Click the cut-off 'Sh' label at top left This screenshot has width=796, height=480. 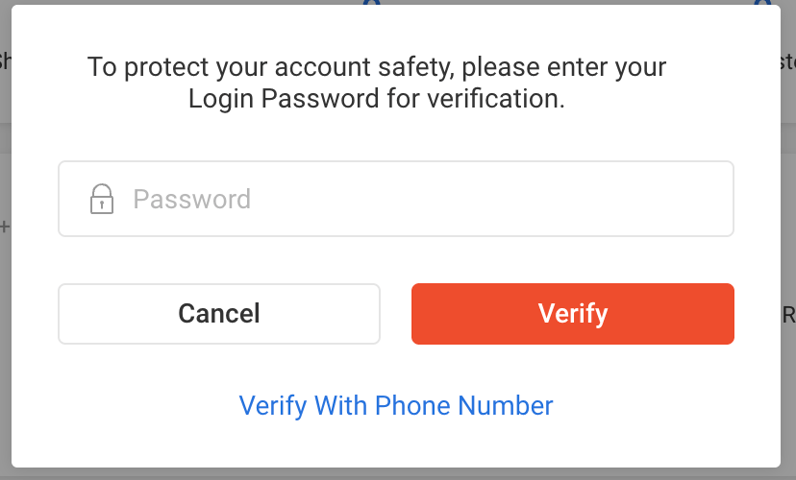click(x=4, y=61)
